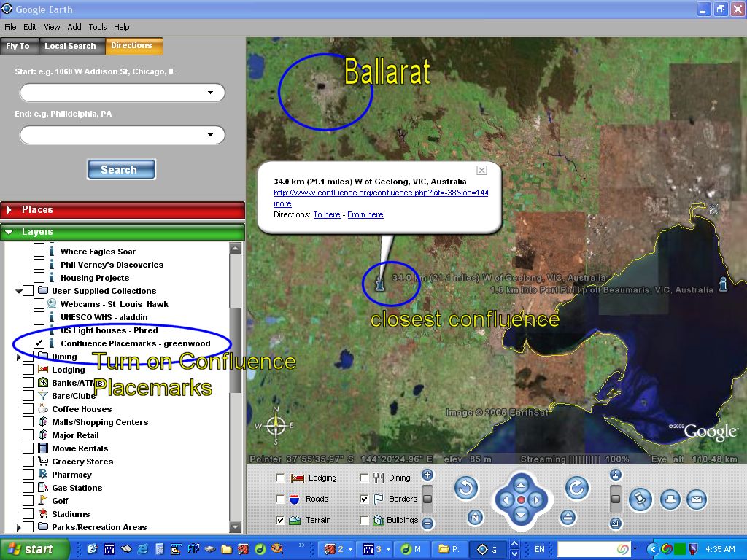The image size is (747, 560).
Task: Uncheck Confluence Placemarks - greenwood layer
Action: click(39, 343)
